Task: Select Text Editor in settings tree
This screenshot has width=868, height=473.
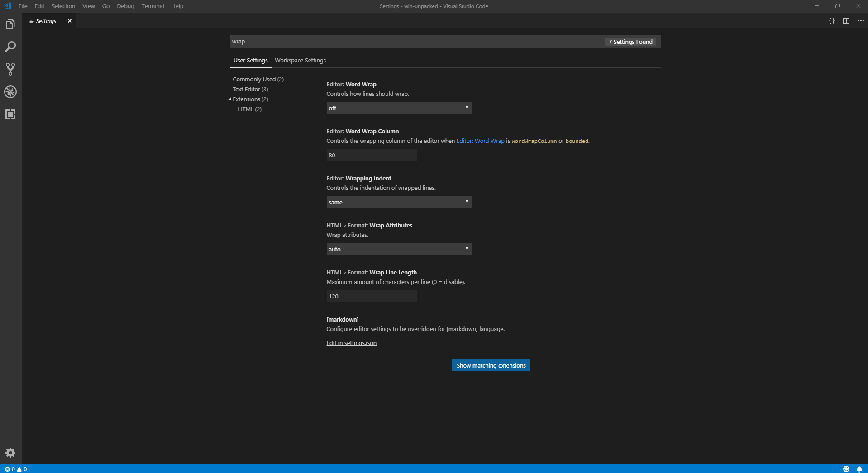Action: [250, 89]
